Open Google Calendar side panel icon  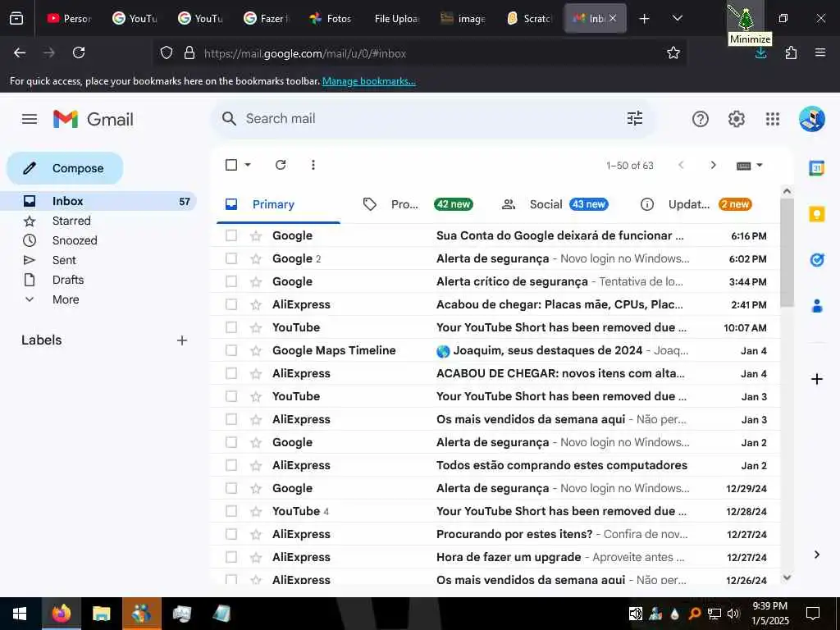[x=817, y=168]
